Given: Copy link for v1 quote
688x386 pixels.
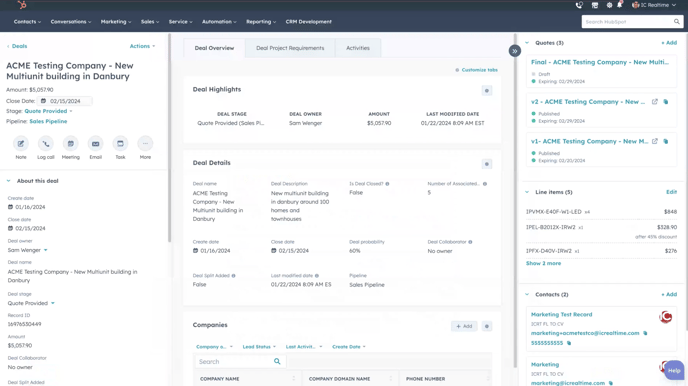Looking at the screenshot, I should pos(666,141).
